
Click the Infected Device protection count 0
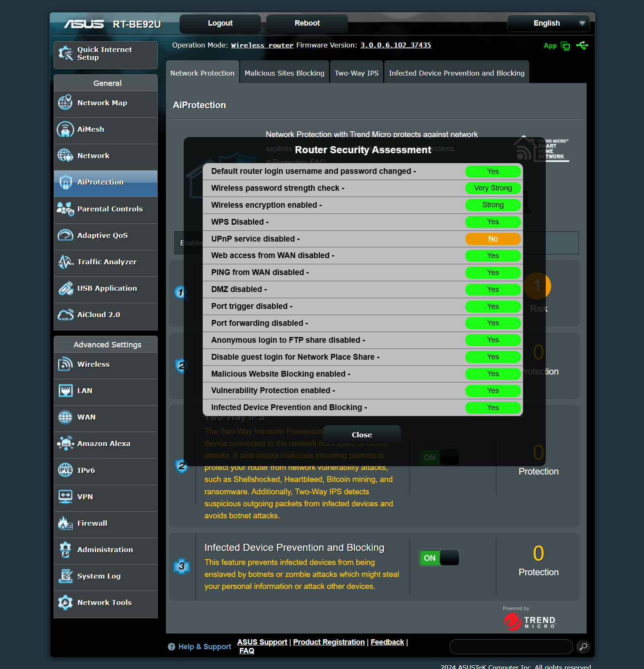click(539, 553)
